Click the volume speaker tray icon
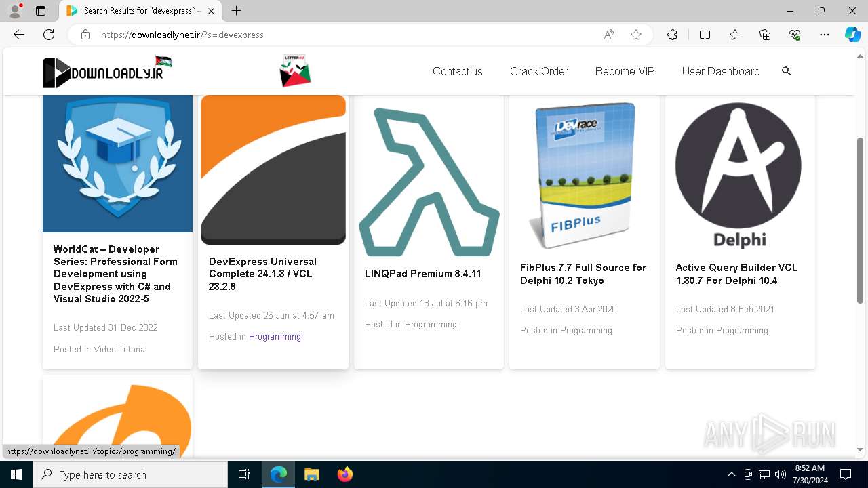This screenshot has height=488, width=868. [x=781, y=474]
